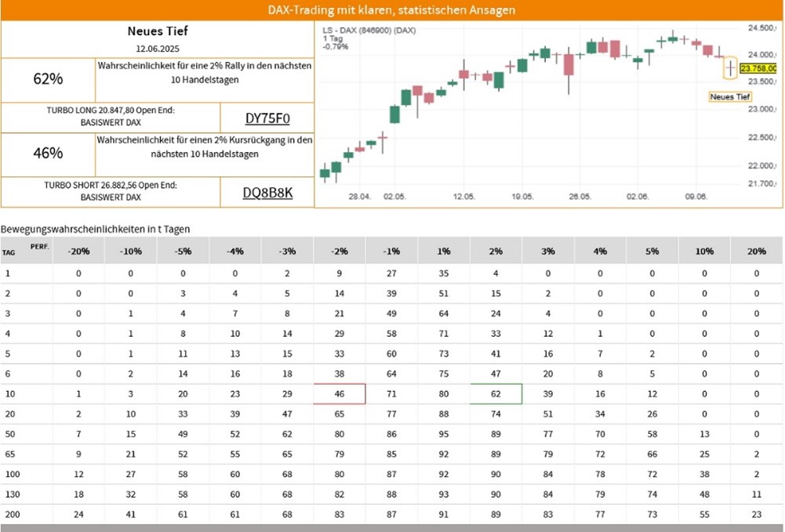The height and width of the screenshot is (532, 785).
Task: Click the value 23 in the day 200 row
Action: 757,515
